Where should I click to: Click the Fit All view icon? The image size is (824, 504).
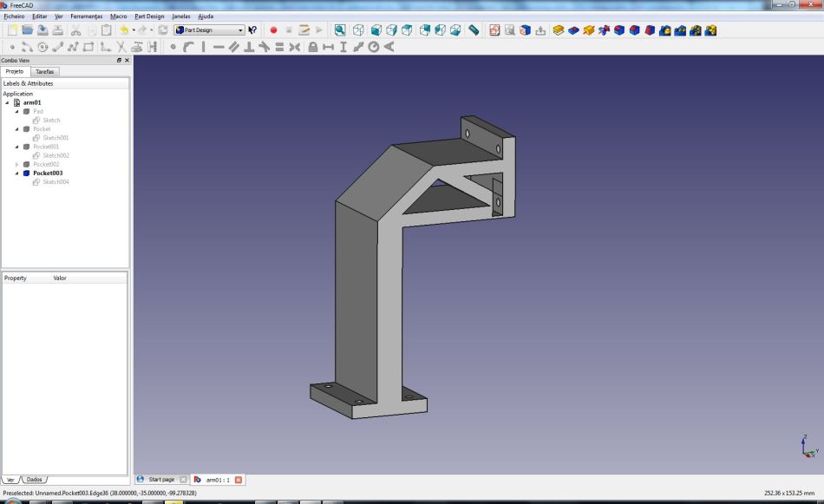tap(340, 30)
